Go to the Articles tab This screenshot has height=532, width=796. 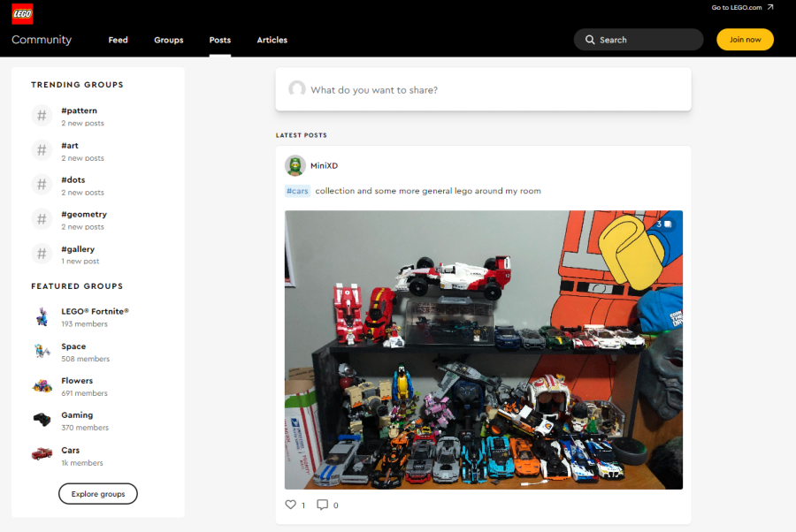[x=272, y=40]
